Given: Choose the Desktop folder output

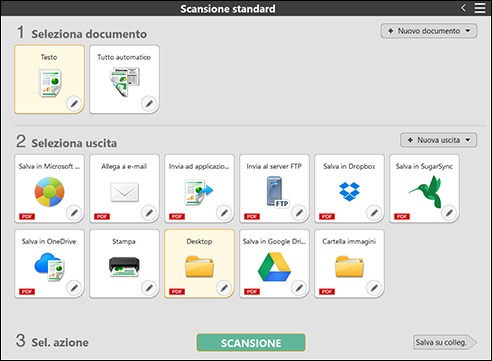Looking at the screenshot, I should 199,263.
